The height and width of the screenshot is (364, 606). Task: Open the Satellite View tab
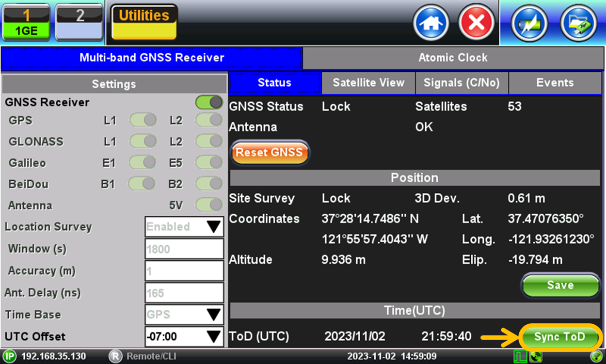(x=368, y=83)
